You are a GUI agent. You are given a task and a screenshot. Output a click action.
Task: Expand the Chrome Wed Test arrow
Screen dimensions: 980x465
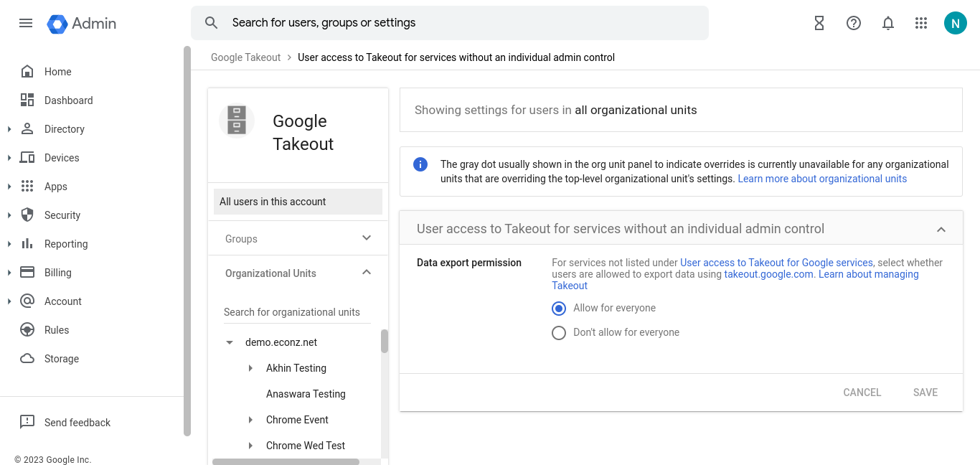pyautogui.click(x=250, y=446)
